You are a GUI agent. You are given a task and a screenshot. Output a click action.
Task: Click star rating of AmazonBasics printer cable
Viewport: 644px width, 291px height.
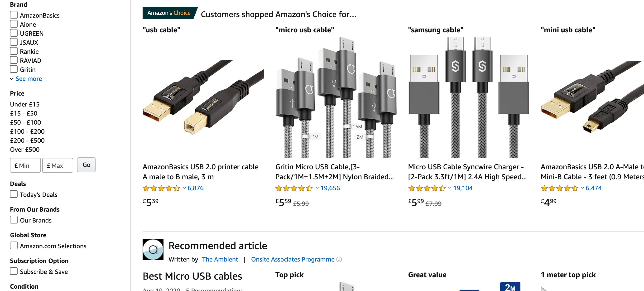(x=161, y=188)
